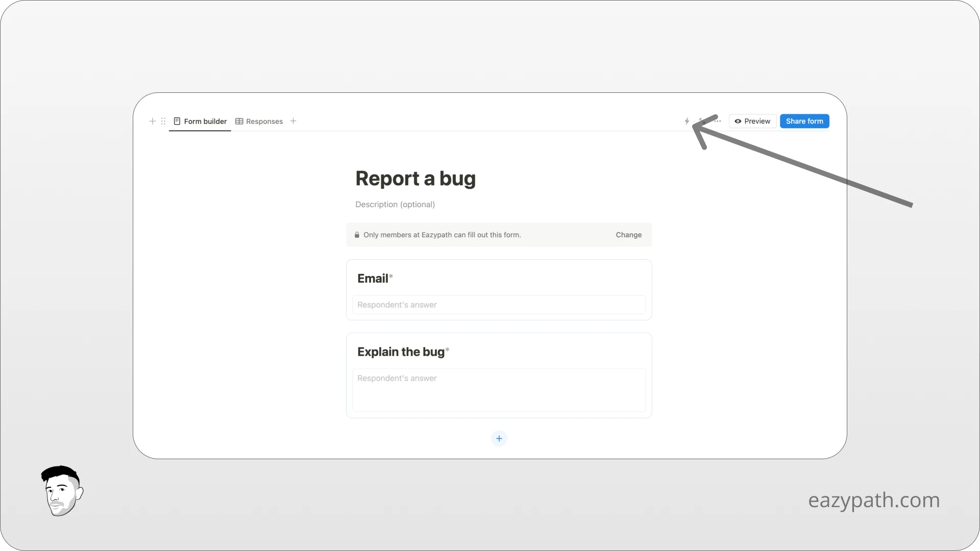Click the lock icon in the members notice
Viewport: 980px width, 551px height.
click(x=357, y=235)
